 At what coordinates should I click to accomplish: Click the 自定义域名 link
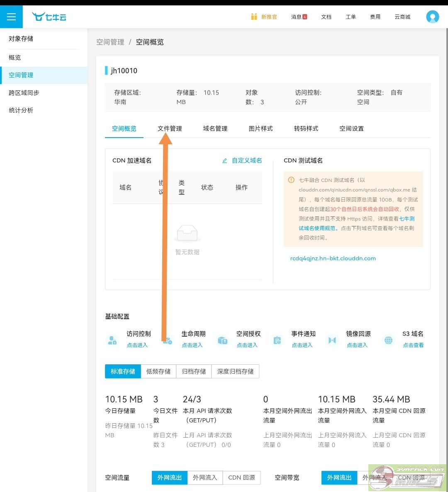point(247,161)
